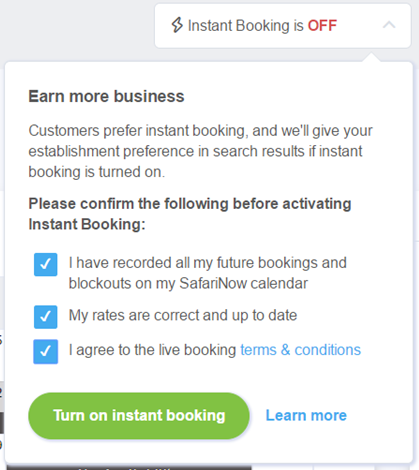Open the Instant Booking status dropdown
This screenshot has width=419, height=470.
(283, 26)
